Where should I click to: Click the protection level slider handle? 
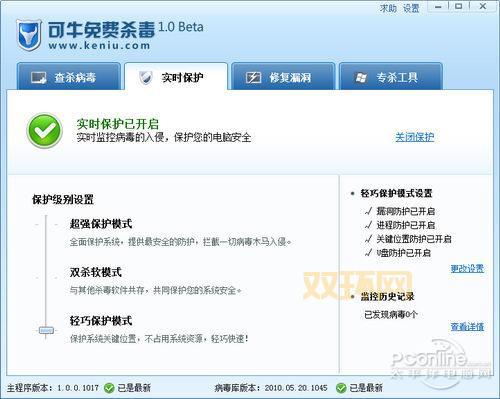tap(46, 330)
